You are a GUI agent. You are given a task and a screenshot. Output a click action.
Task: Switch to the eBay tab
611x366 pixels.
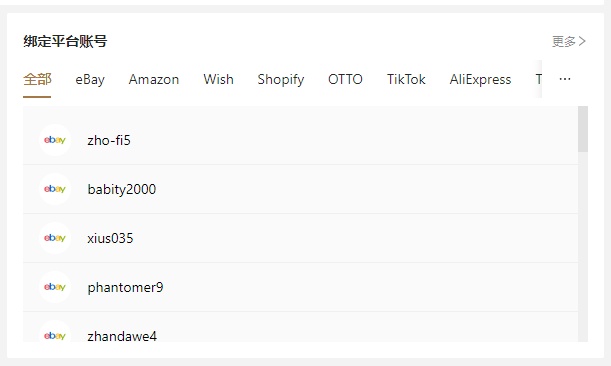(x=90, y=79)
